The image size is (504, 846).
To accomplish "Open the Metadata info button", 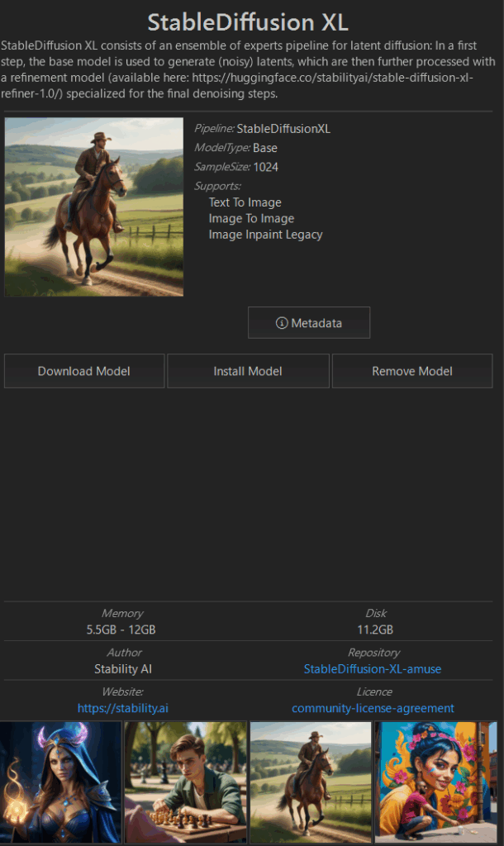I will coord(309,323).
